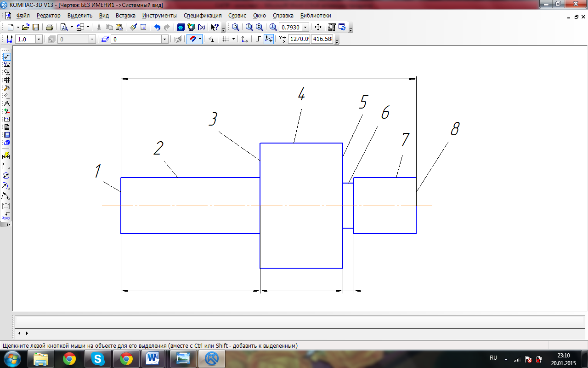
Task: Expand the grid options dropdown arrow
Action: click(x=233, y=39)
